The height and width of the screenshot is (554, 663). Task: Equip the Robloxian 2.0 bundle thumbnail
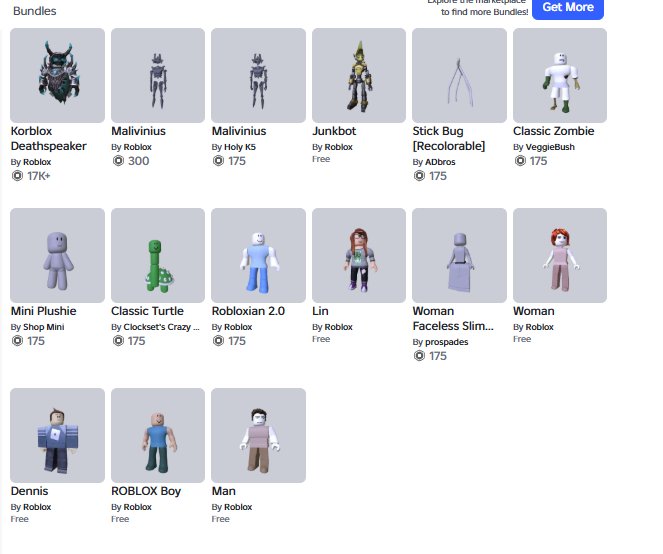[258, 255]
